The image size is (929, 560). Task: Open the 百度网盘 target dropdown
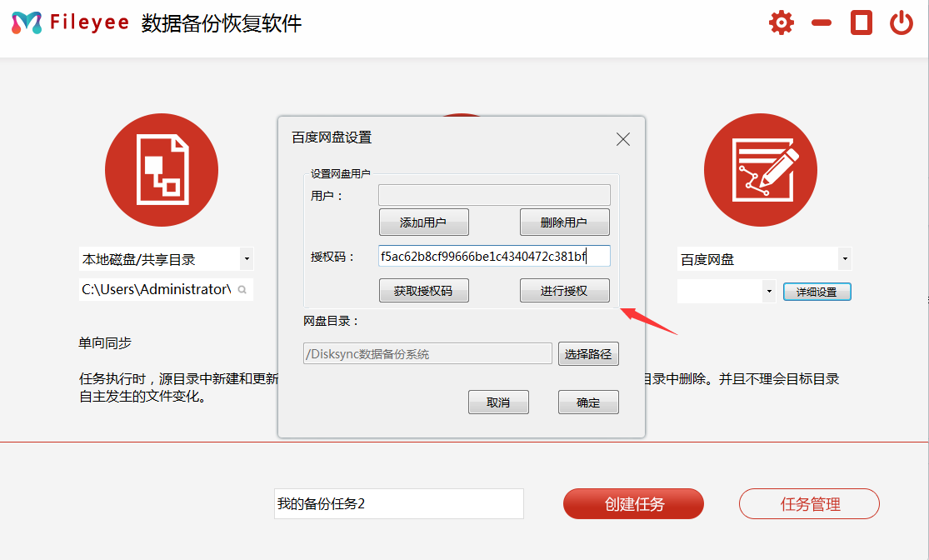pos(844,259)
